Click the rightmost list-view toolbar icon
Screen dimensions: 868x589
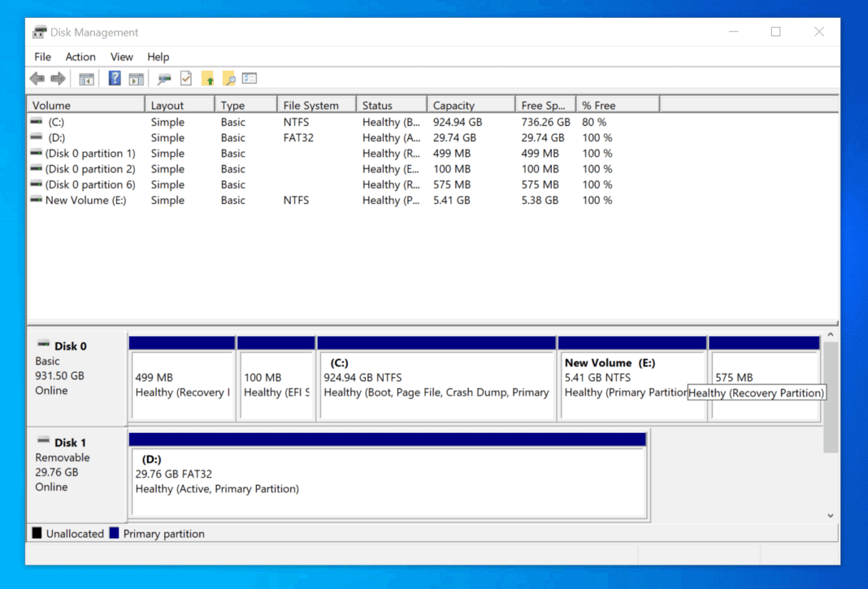pos(250,78)
